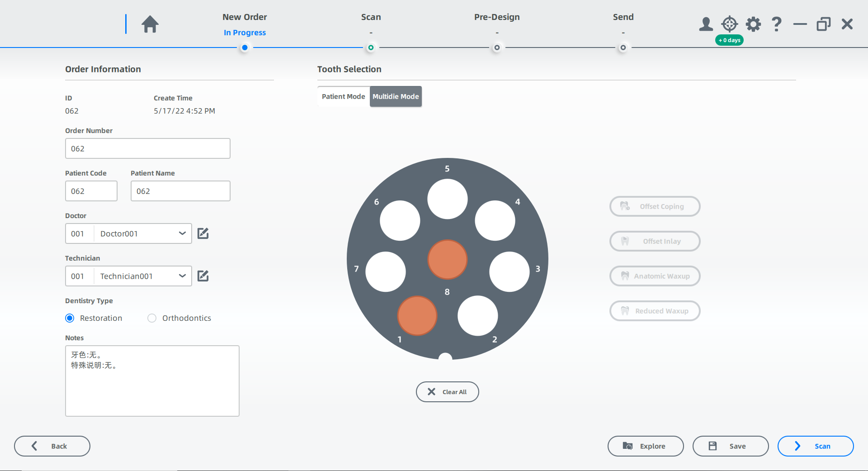Click the +0 days badge
Screen dimensions: 868x471
click(x=729, y=40)
